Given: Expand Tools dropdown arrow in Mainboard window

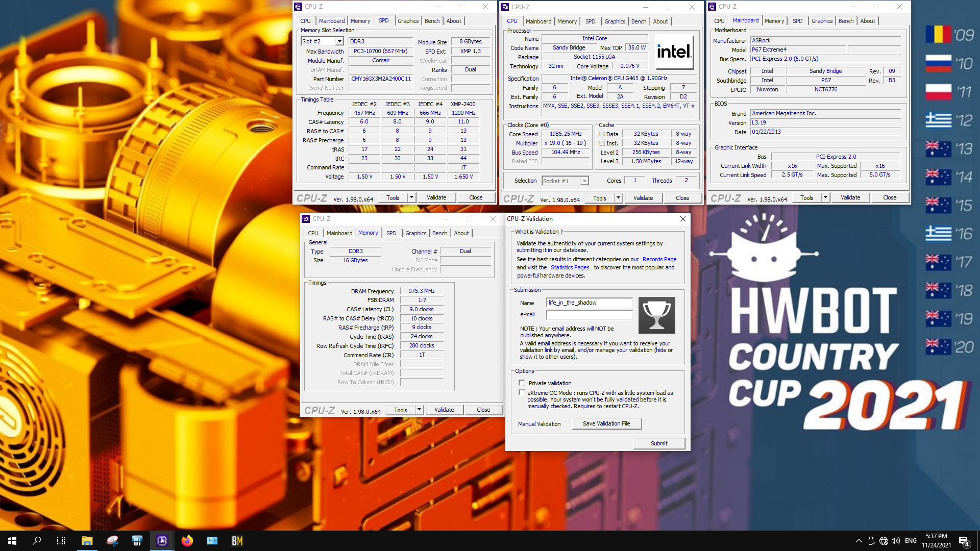Looking at the screenshot, I should [825, 197].
